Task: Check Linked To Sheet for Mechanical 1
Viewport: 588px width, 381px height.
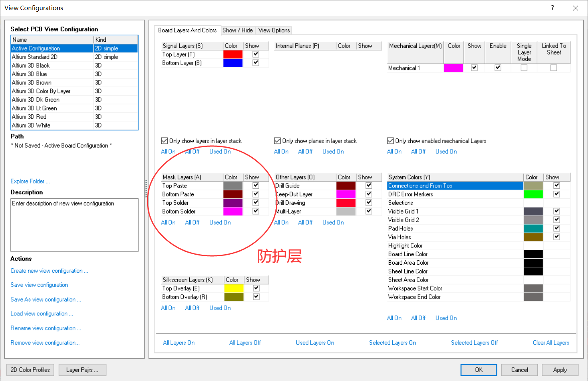Action: pos(554,68)
